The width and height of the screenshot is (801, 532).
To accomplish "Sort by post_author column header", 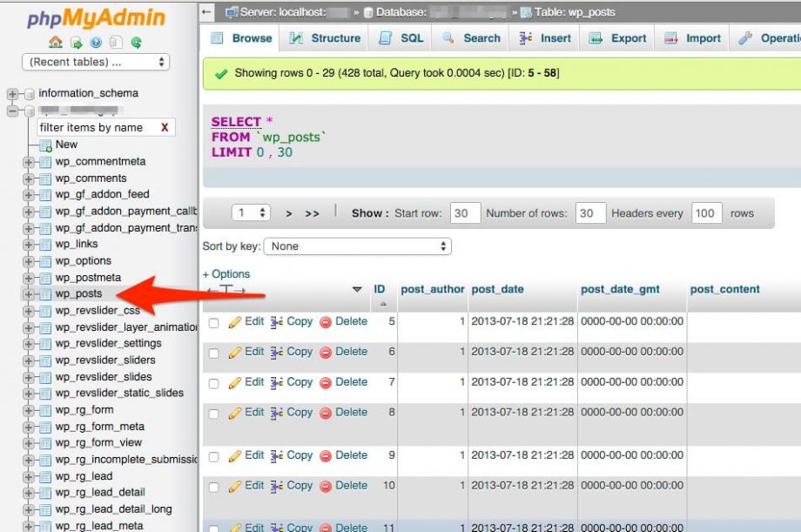I will [x=432, y=289].
